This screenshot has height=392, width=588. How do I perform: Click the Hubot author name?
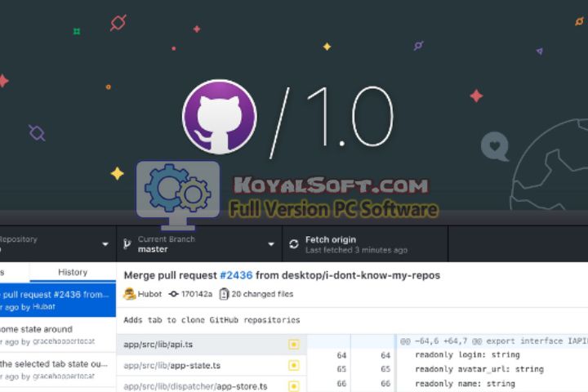pos(149,294)
